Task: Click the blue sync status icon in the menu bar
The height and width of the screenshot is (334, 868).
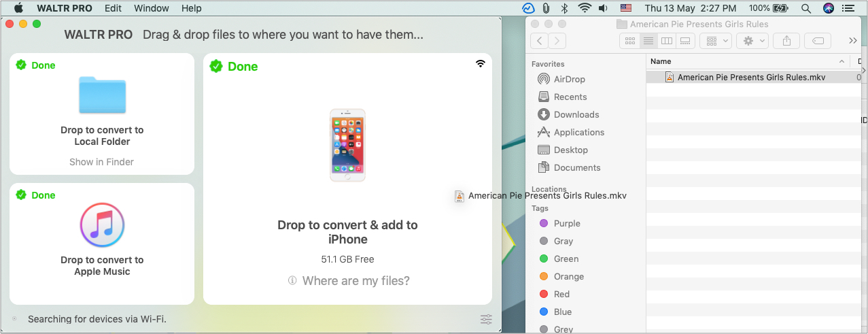Action: click(528, 8)
